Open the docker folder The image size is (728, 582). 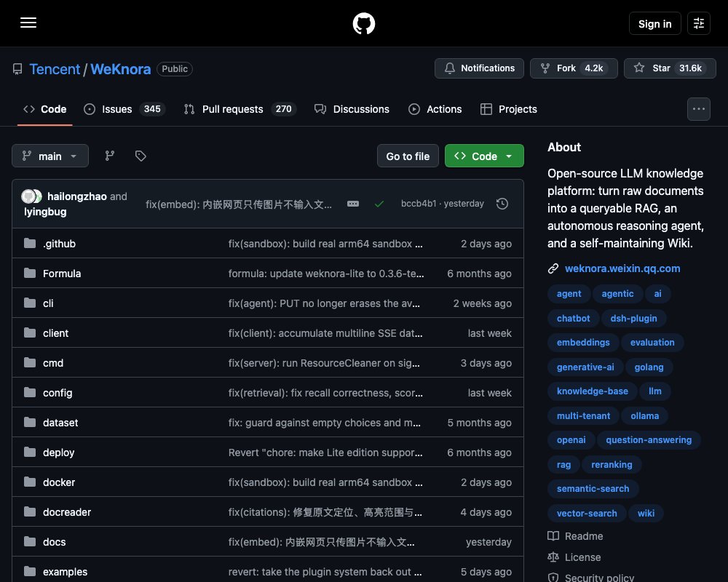(x=59, y=482)
